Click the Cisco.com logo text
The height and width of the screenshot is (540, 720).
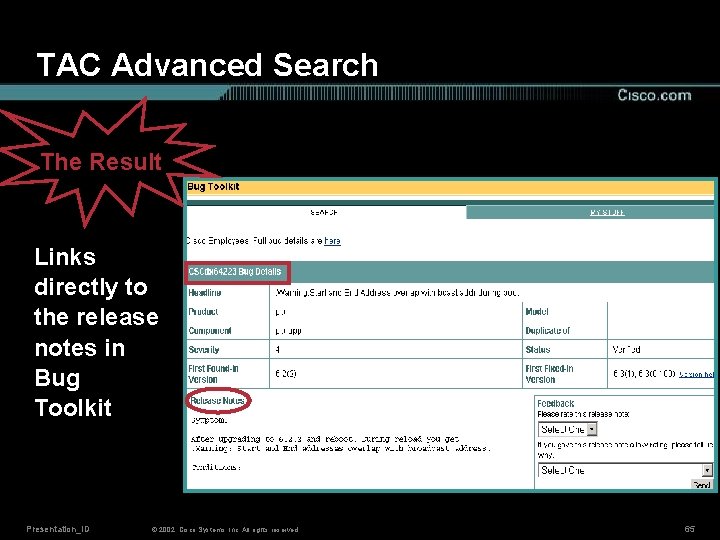click(654, 95)
